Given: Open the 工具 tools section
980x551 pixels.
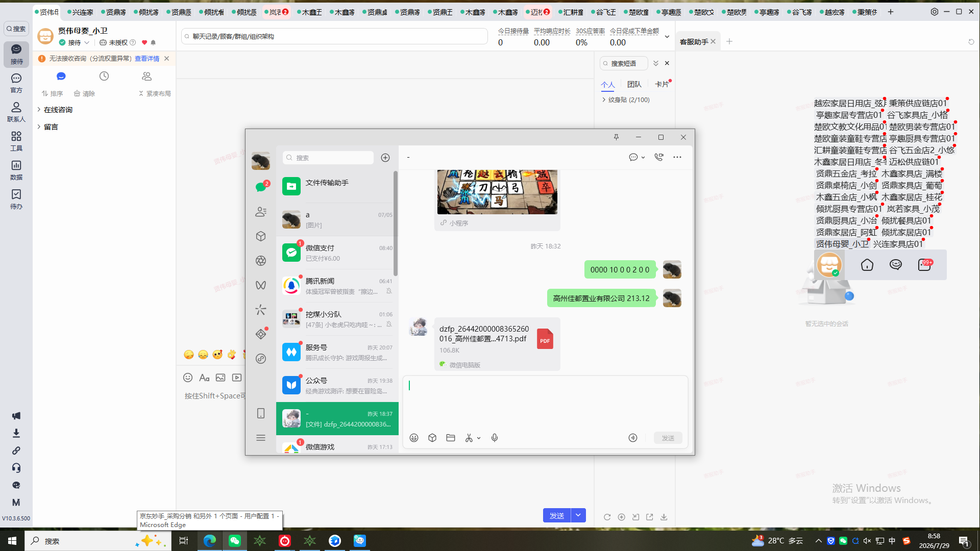Looking at the screenshot, I should 16,141.
